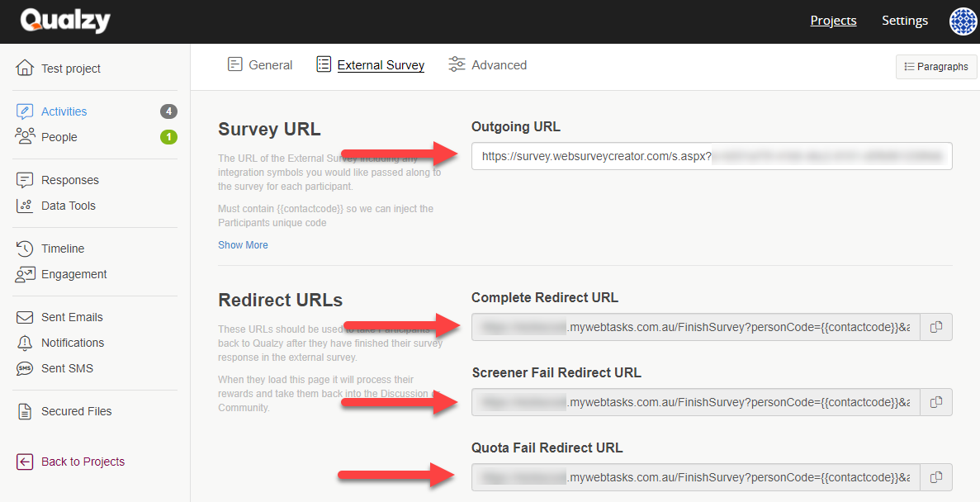Copy the Quota Fail Redirect URL
980x502 pixels.
[937, 477]
